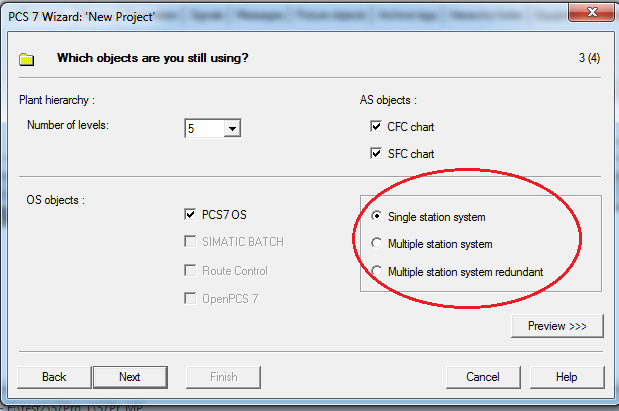619x411 pixels.
Task: Toggle the PCS7 OS checkbox
Action: 190,214
